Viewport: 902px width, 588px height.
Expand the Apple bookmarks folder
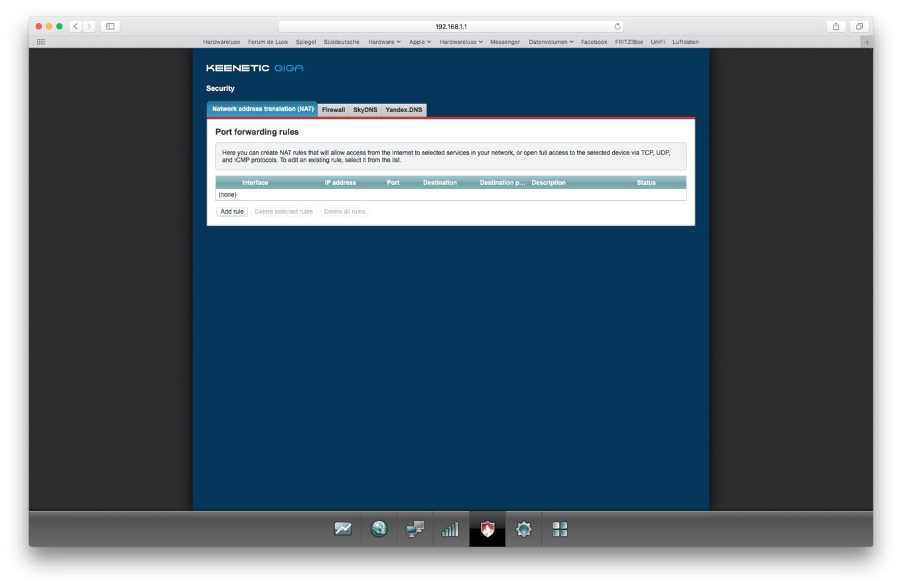coord(420,42)
